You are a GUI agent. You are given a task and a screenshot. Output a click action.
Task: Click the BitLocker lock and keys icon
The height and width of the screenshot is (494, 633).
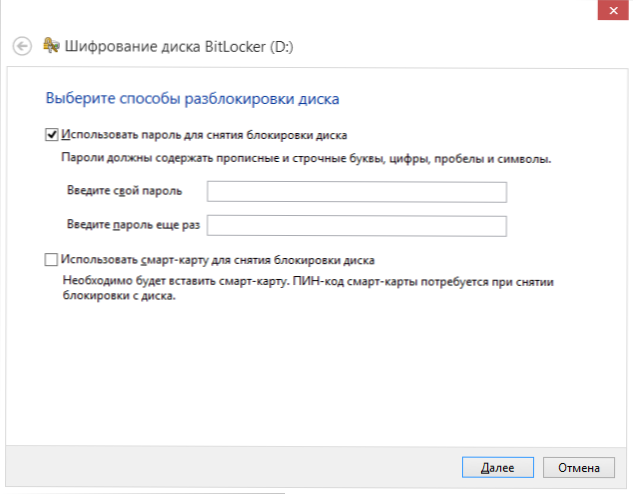(x=51, y=46)
